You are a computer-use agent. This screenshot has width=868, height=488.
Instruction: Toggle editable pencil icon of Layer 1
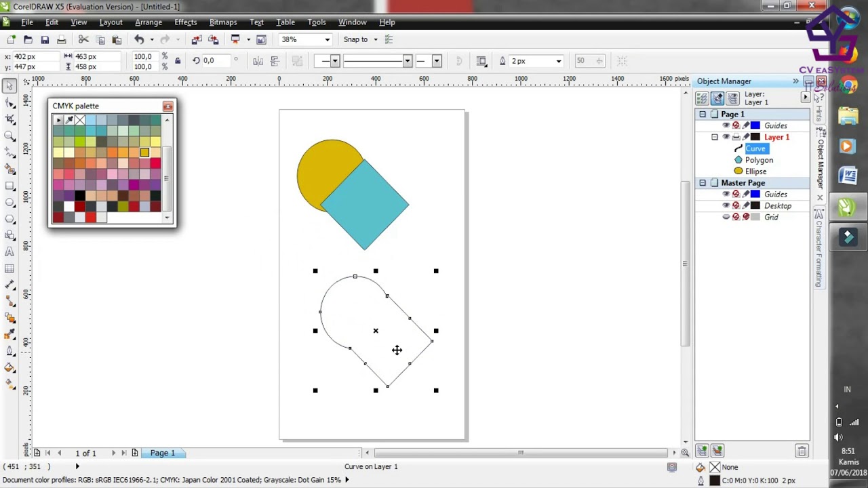[746, 137]
